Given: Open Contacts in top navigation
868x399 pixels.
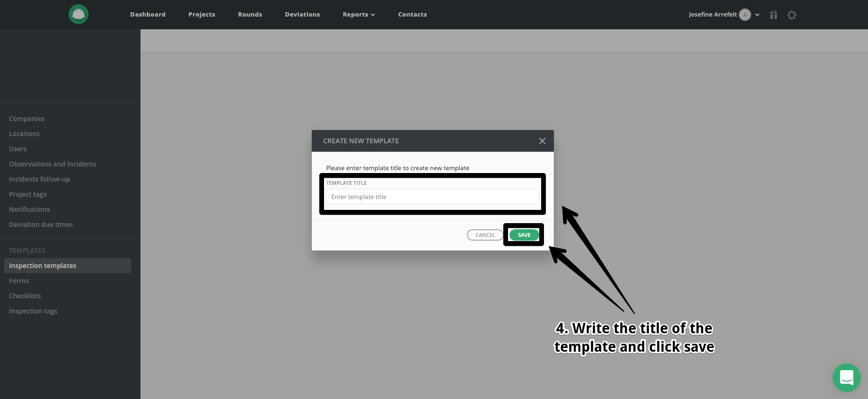Looking at the screenshot, I should tap(412, 15).
